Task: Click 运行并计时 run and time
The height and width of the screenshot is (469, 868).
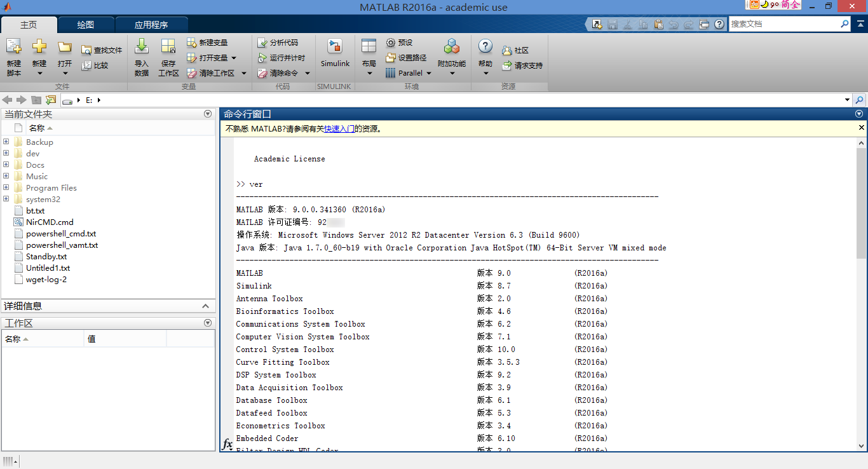Action: (x=281, y=58)
